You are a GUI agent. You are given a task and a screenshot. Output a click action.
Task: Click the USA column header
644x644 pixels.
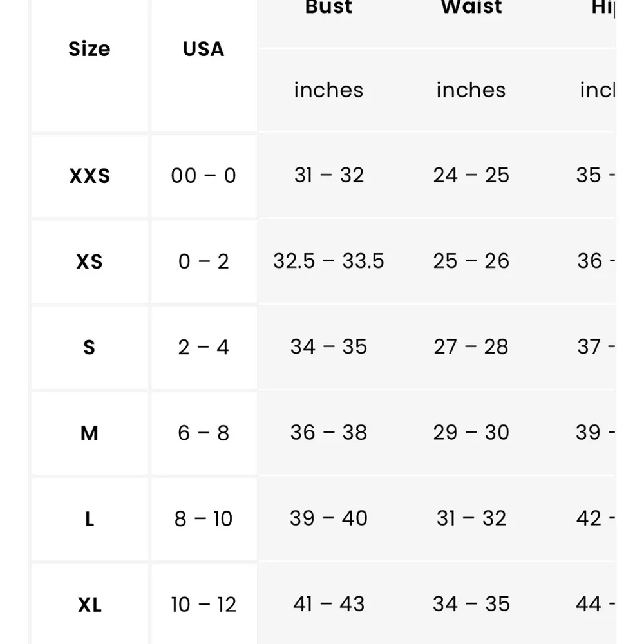(x=204, y=49)
